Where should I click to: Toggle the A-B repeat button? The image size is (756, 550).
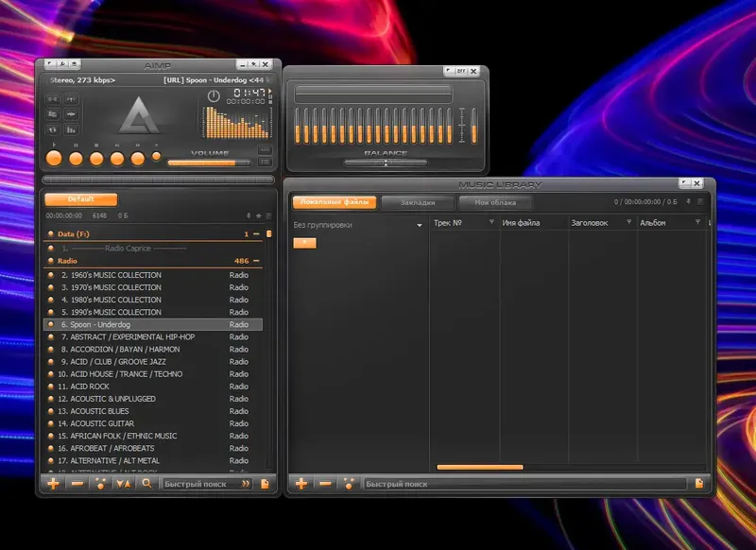coord(53,99)
